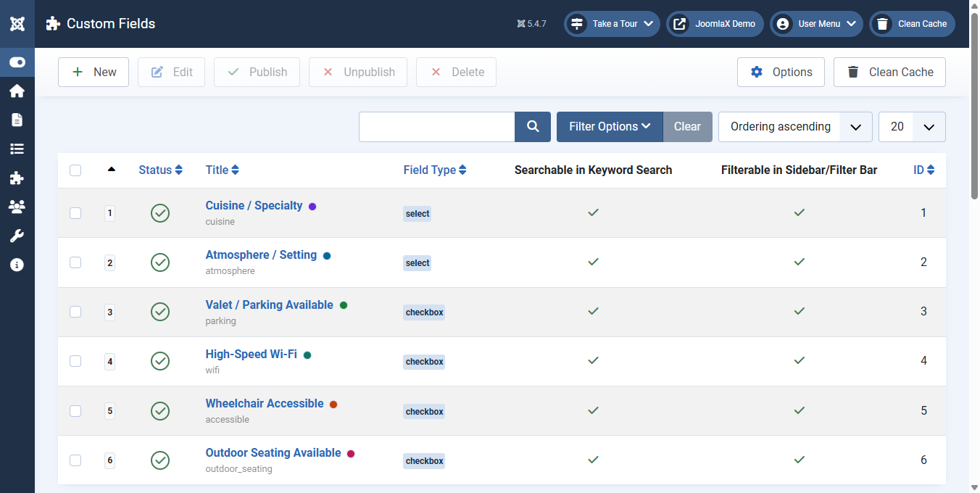
Task: Open the Users sidebar icon
Action: [x=17, y=207]
